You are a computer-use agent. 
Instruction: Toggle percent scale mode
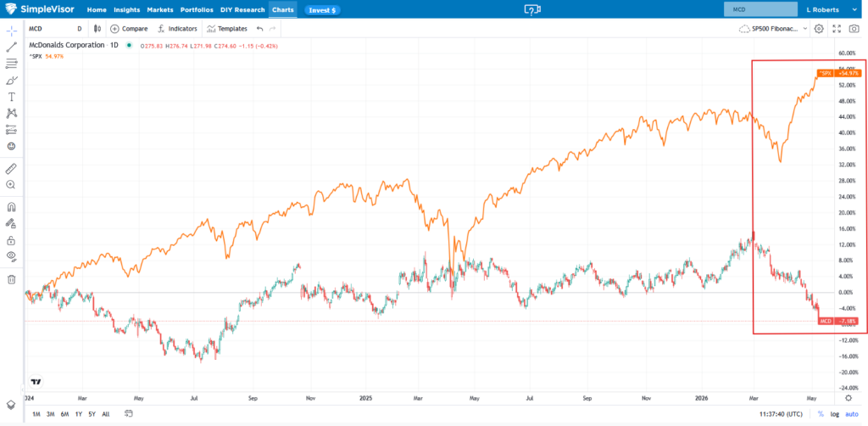pyautogui.click(x=821, y=414)
